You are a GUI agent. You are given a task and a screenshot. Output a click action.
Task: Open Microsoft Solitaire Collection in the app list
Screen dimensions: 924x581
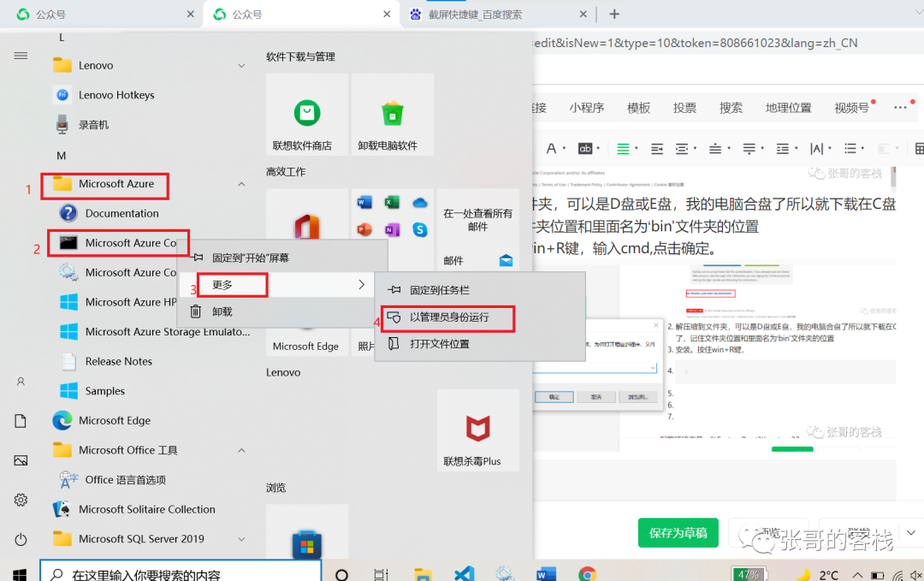(134, 509)
